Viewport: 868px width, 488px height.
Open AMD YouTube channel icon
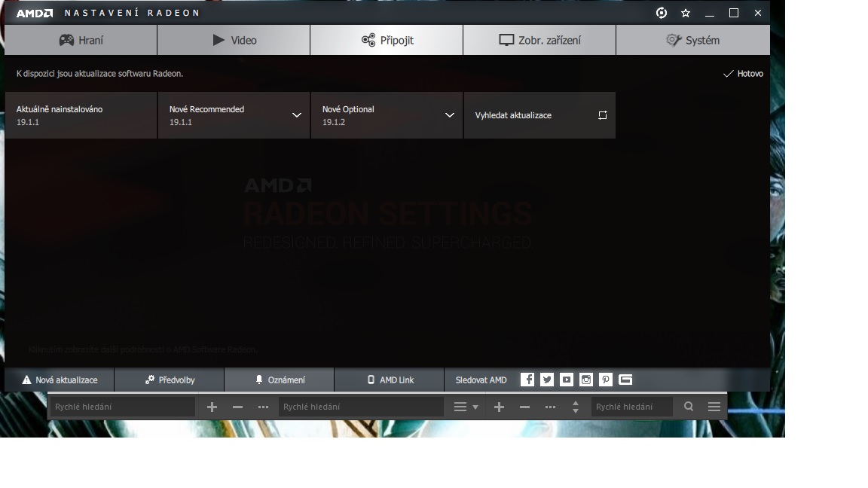click(x=567, y=380)
